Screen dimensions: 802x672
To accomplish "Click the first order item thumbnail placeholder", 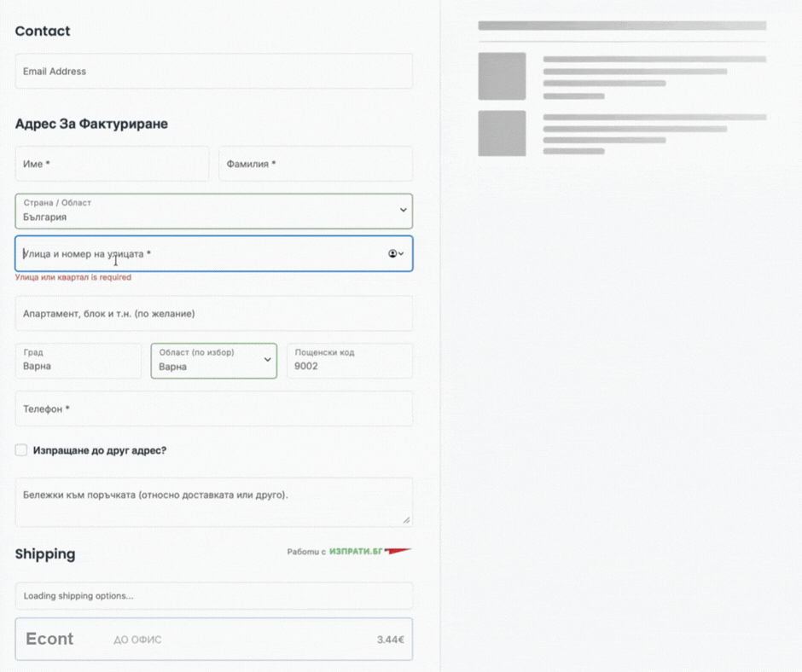I will (x=502, y=76).
